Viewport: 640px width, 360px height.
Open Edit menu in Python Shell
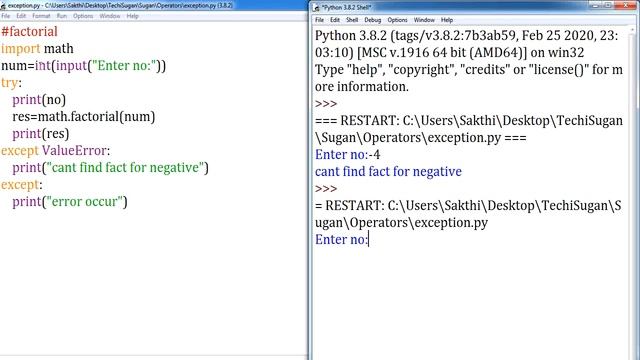point(335,20)
